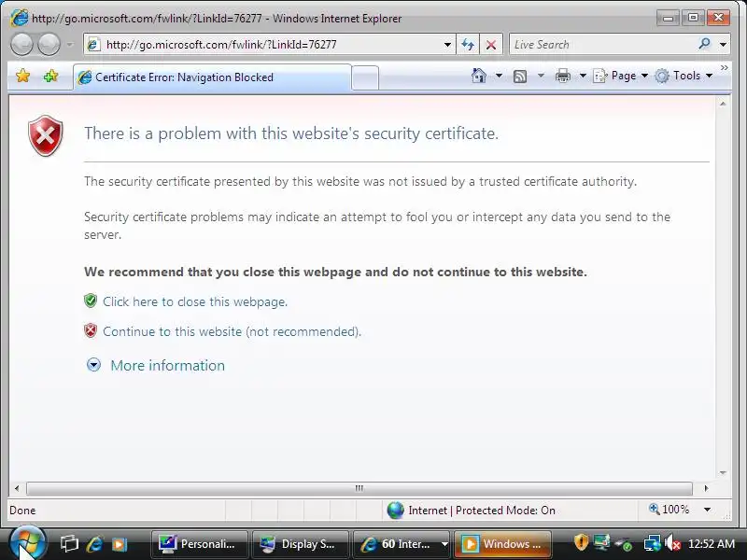This screenshot has height=560, width=747.
Task: Click 'Continue to this website (not recommended)' link
Action: pos(232,331)
